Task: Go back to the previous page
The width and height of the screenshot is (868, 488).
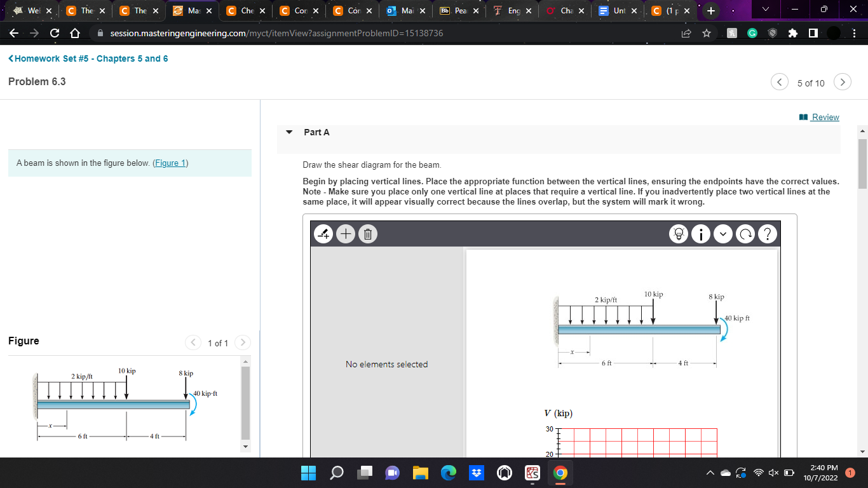Action: coord(15,33)
